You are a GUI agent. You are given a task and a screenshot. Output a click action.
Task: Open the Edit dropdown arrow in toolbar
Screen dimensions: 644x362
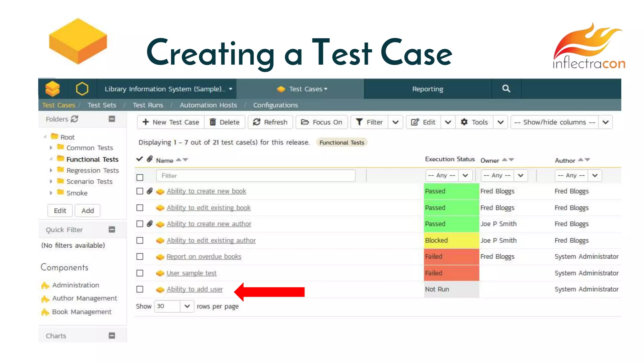pos(448,122)
